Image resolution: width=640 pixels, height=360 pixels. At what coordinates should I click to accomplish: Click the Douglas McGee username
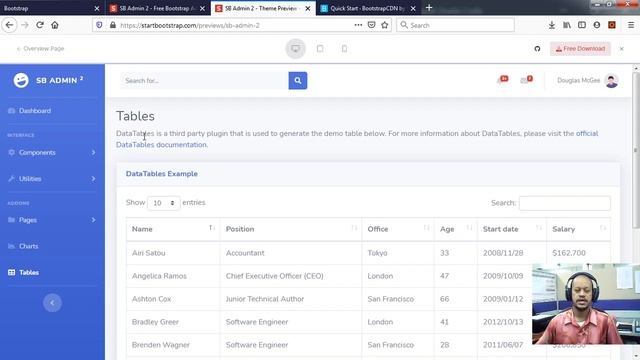pos(578,80)
